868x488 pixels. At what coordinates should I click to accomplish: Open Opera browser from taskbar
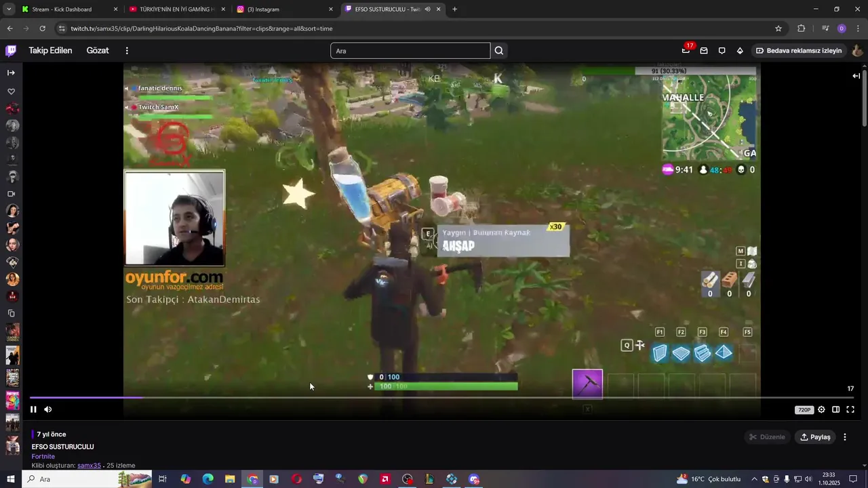coord(296,479)
